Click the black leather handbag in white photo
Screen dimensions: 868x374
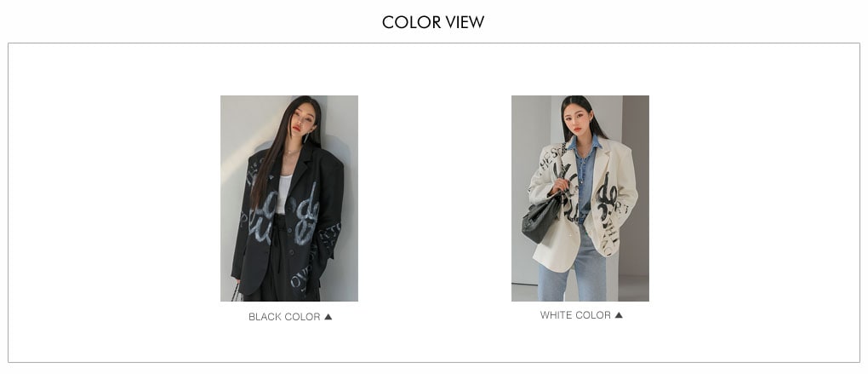point(541,218)
